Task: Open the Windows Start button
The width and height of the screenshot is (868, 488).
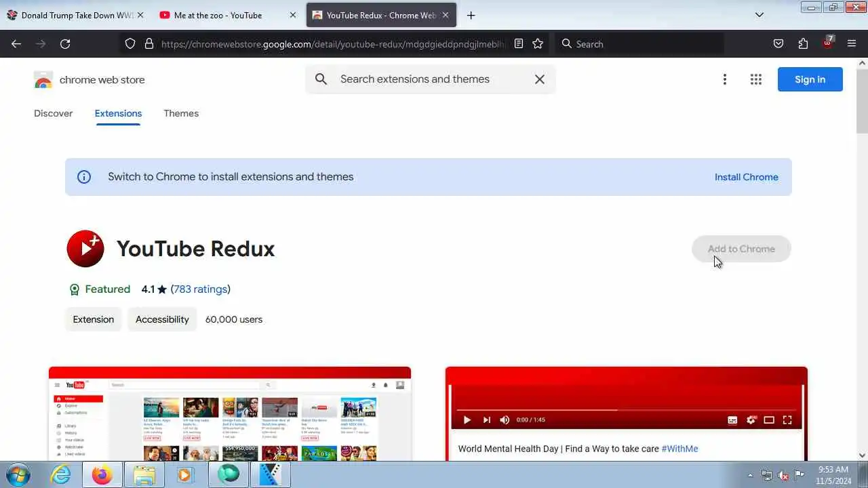Action: point(18,474)
